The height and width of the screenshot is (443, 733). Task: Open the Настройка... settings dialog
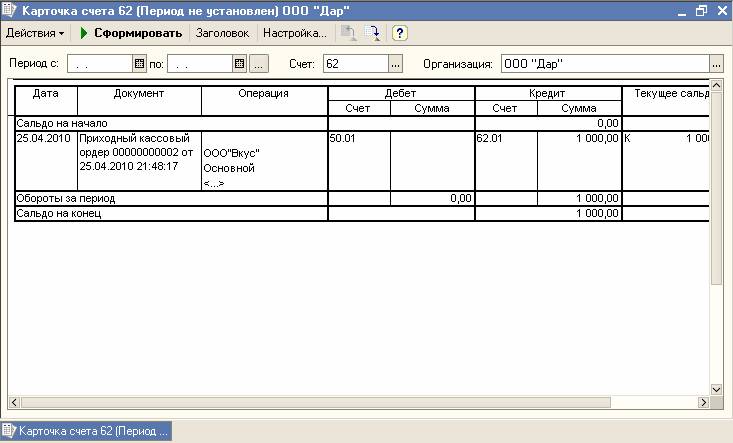click(x=295, y=33)
